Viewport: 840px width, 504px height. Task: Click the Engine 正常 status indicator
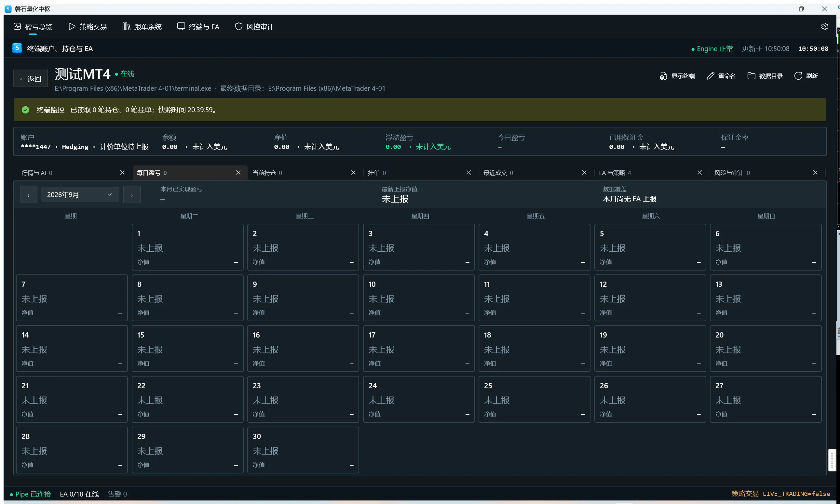[x=712, y=48]
